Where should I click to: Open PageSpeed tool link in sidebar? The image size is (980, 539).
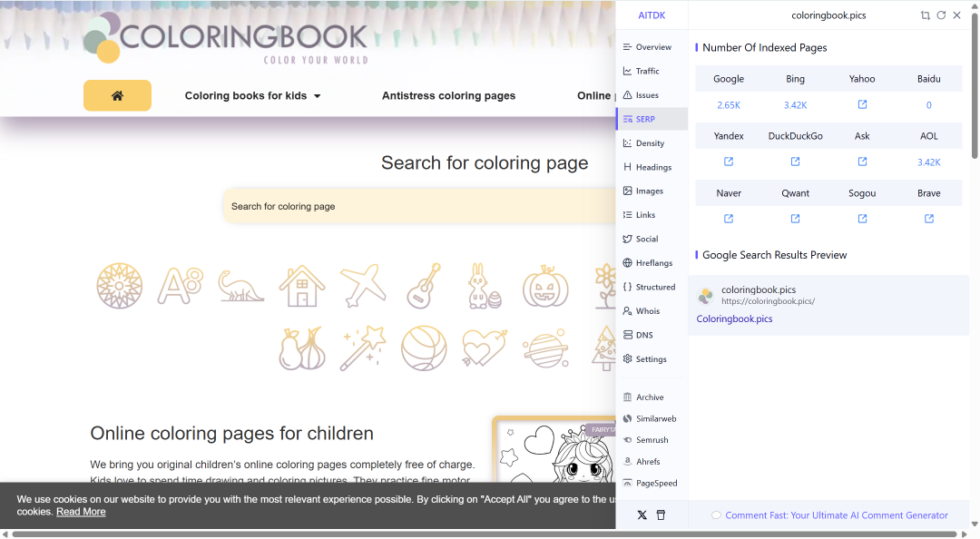coord(649,483)
